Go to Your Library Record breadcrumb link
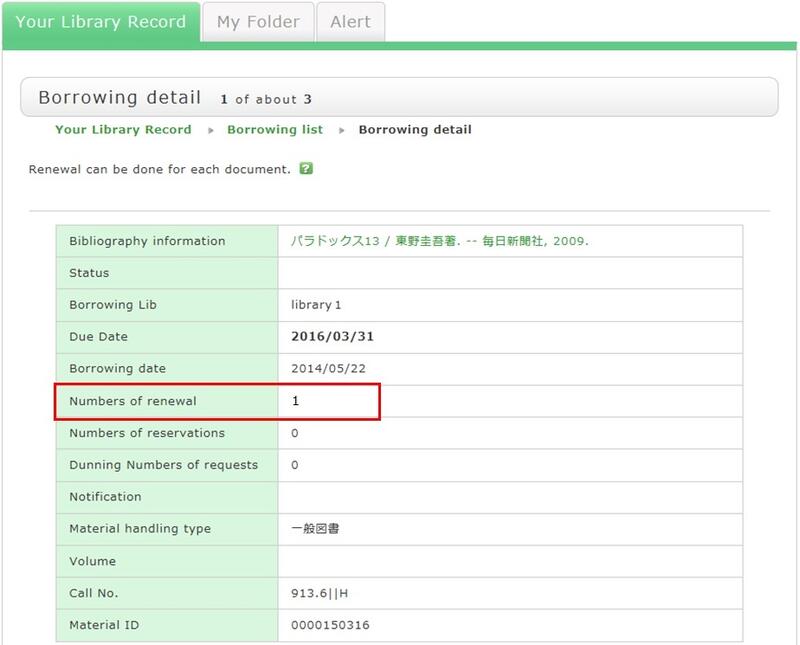Image resolution: width=800 pixels, height=645 pixels. pyautogui.click(x=123, y=130)
